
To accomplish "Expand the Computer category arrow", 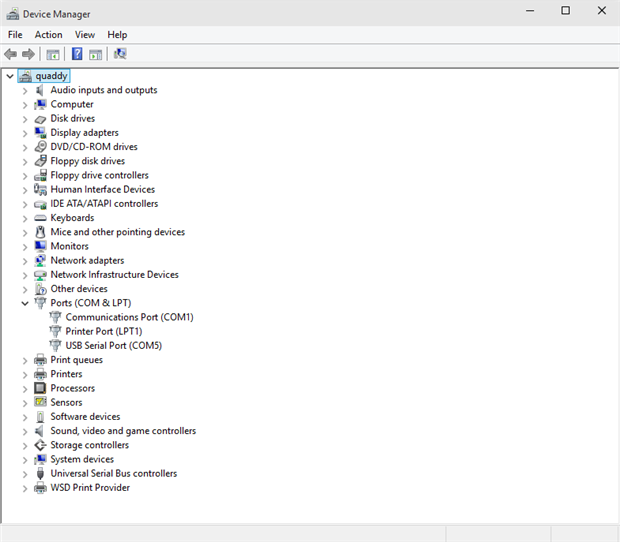I will click(x=25, y=105).
